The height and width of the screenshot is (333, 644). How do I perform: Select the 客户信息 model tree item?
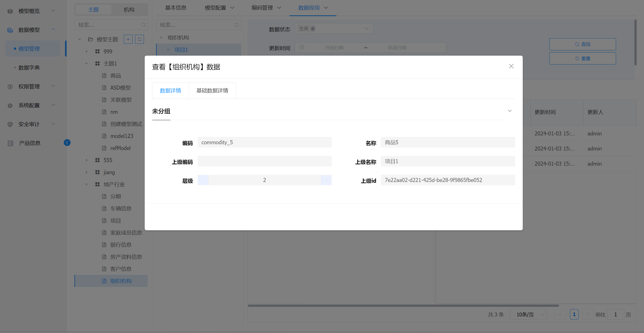(121, 269)
